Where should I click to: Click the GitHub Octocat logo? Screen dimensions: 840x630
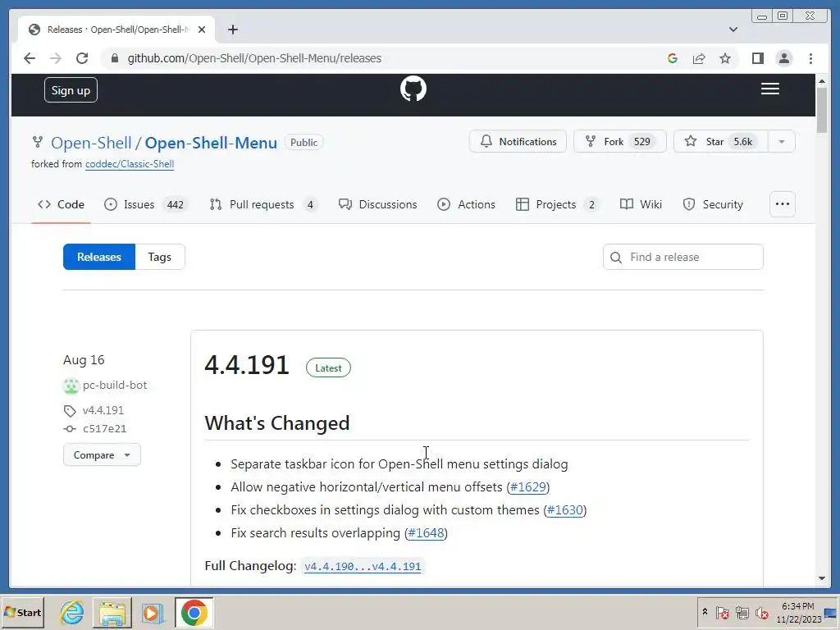(413, 89)
